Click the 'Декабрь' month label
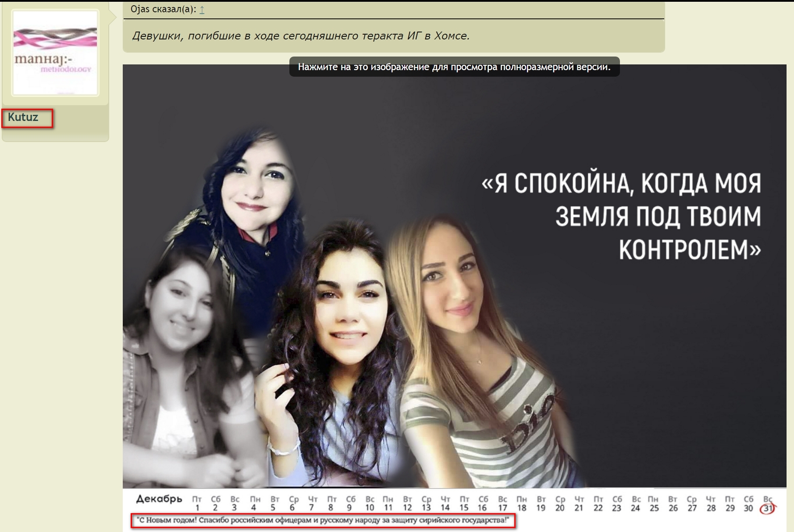Viewport: 794px width, 532px height. tap(159, 499)
